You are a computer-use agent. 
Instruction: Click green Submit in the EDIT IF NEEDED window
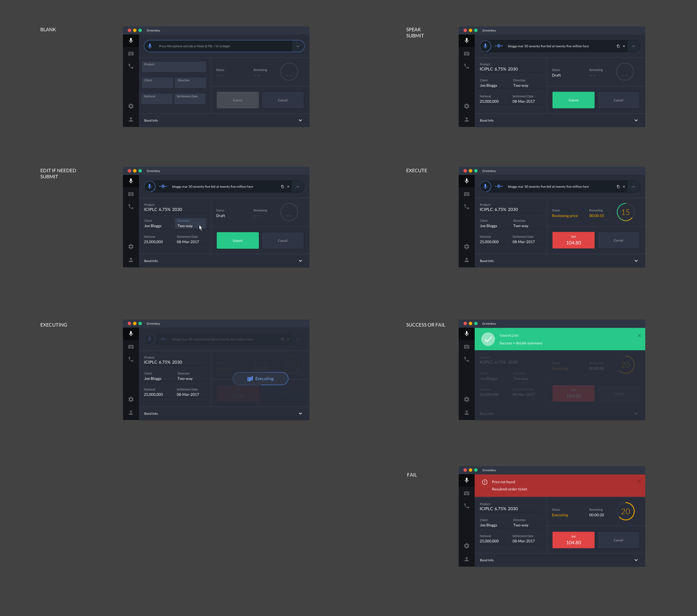tap(237, 240)
